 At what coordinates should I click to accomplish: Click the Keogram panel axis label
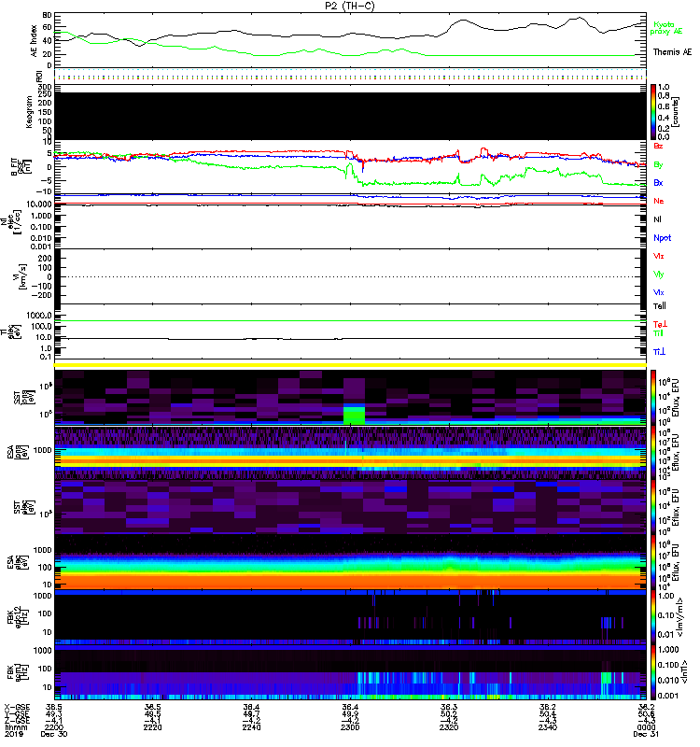pyautogui.click(x=29, y=111)
